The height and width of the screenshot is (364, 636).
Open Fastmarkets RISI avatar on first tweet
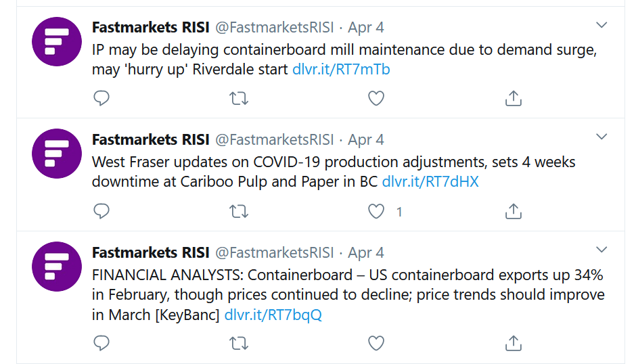click(57, 41)
